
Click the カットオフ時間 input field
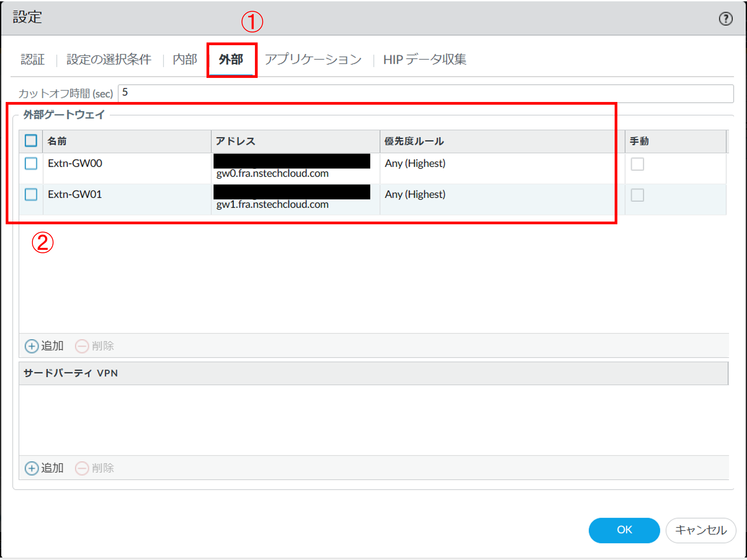click(425, 93)
